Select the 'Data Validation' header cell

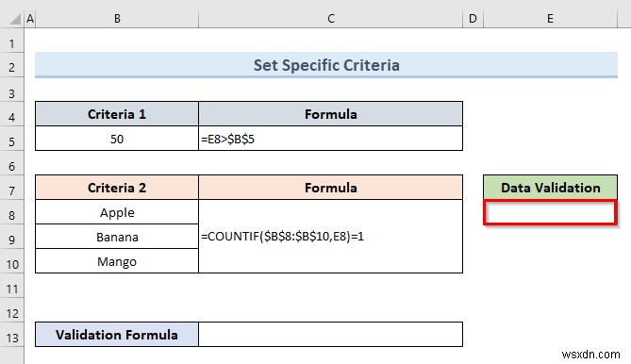tap(550, 188)
